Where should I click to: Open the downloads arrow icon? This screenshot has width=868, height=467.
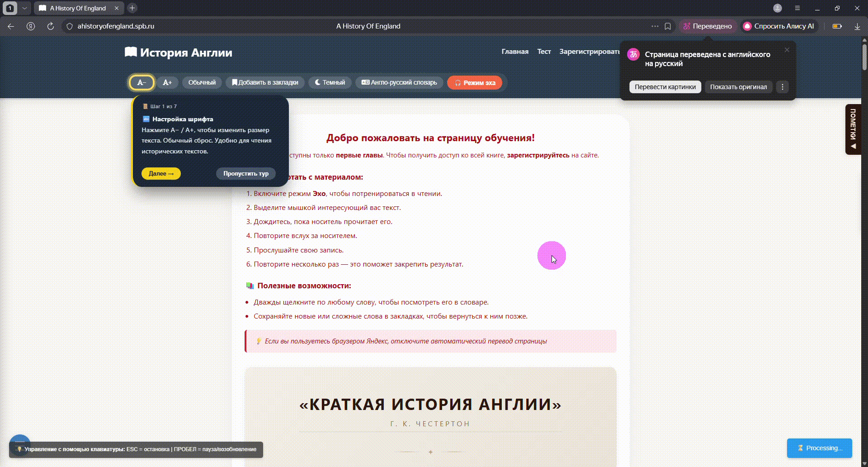(857, 26)
